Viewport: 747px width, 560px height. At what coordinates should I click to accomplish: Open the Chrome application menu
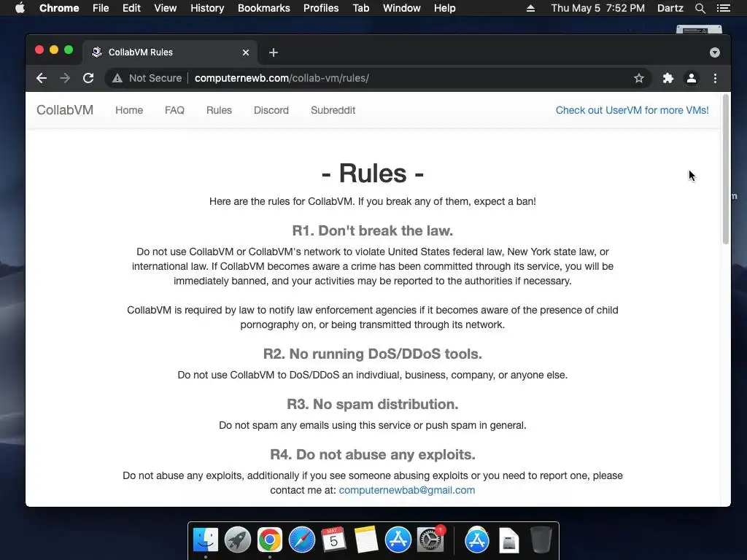point(59,8)
